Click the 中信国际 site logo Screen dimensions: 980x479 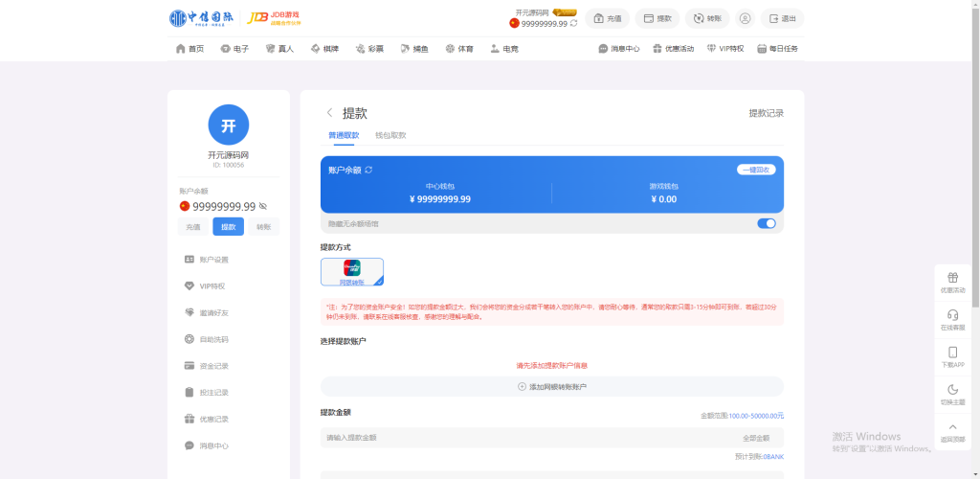pyautogui.click(x=201, y=18)
